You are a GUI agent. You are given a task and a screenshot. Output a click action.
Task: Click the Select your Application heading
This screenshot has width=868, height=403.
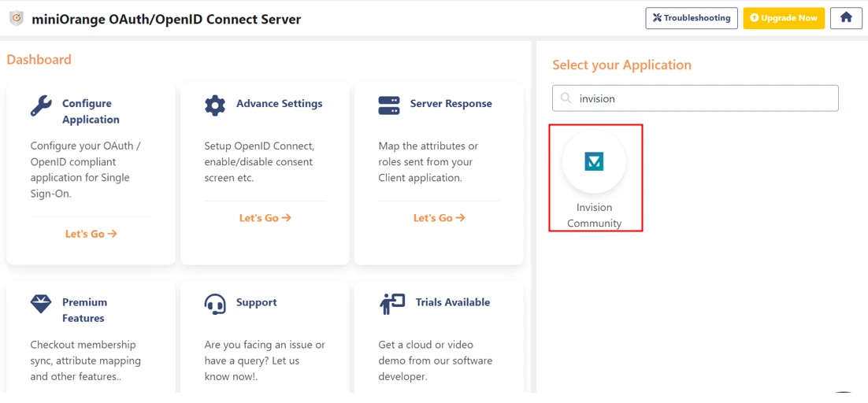(x=621, y=65)
